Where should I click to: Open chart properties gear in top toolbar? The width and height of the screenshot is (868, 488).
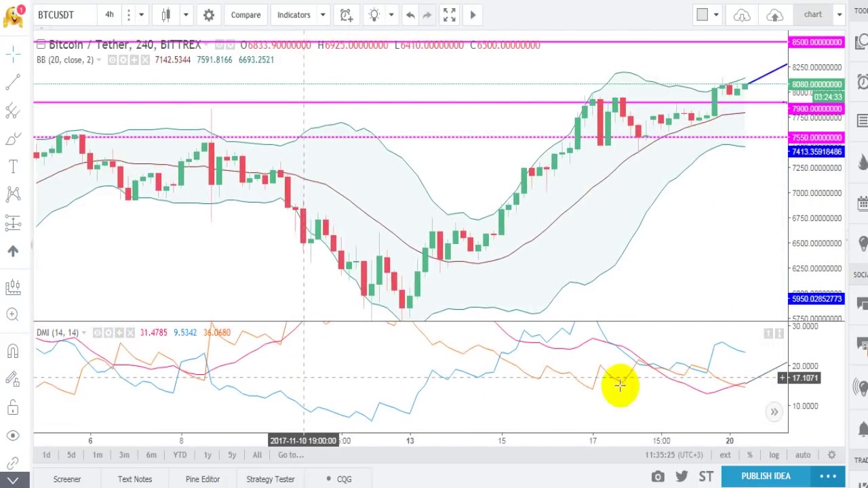tap(209, 14)
